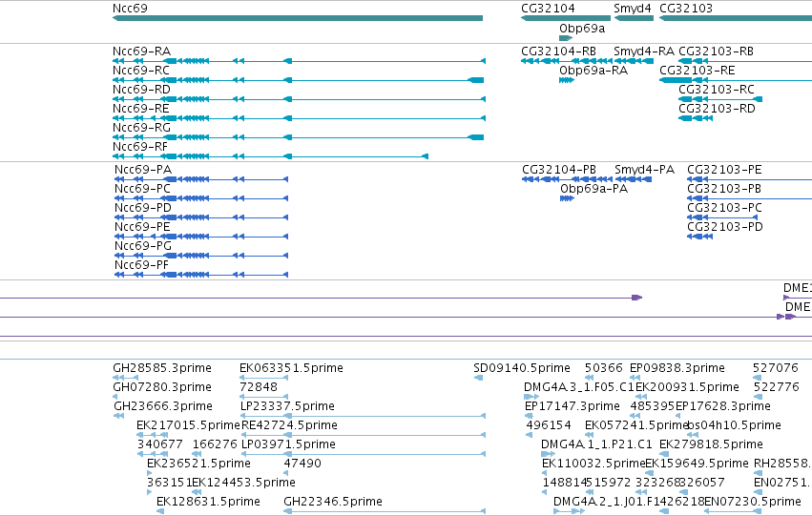
Task: Click the Smyd4 gene label
Action: click(633, 9)
